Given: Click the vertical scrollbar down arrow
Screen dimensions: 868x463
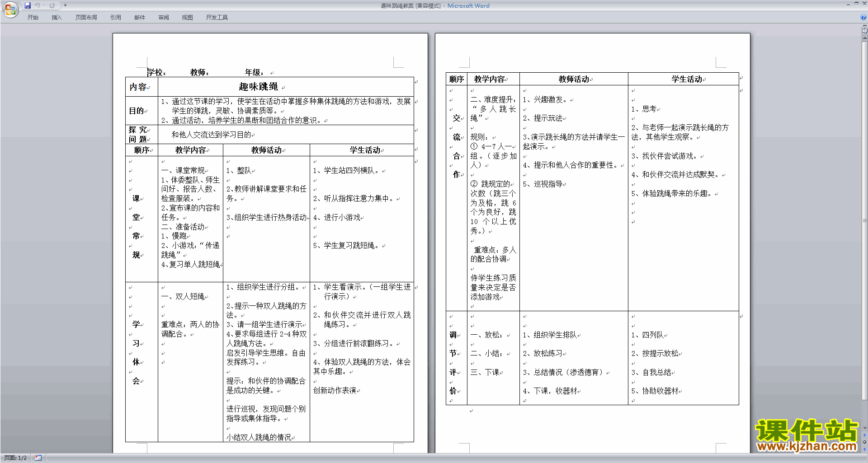Looking at the screenshot, I should click(865, 428).
